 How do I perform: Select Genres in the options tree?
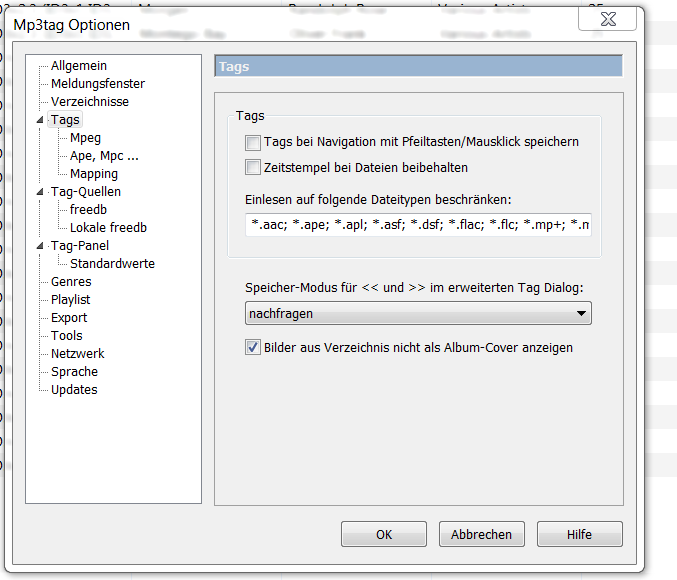point(71,282)
